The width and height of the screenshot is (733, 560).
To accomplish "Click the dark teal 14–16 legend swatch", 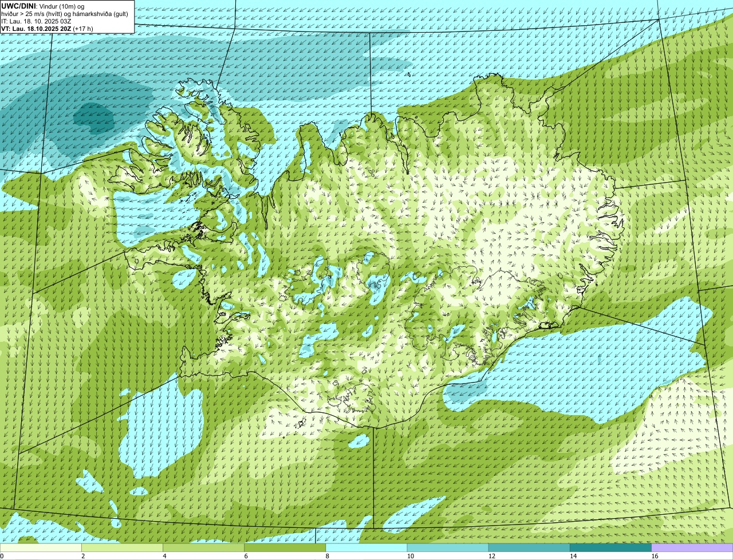I will (611, 548).
